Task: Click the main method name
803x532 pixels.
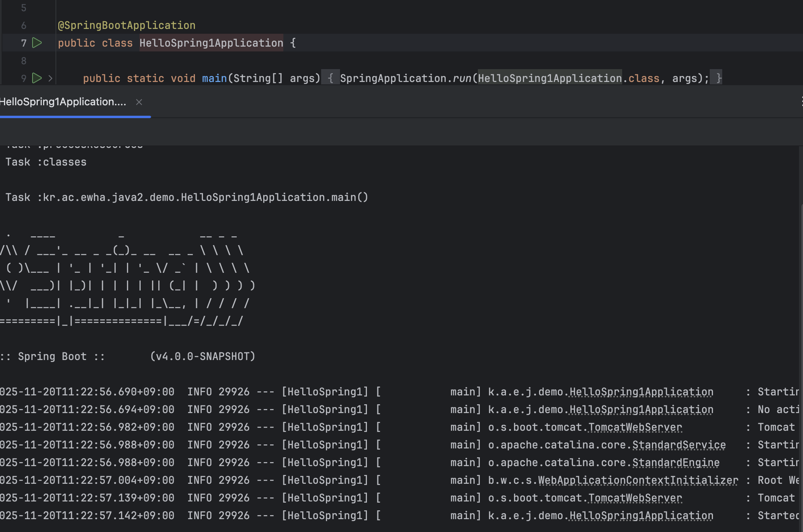Action: click(x=214, y=78)
